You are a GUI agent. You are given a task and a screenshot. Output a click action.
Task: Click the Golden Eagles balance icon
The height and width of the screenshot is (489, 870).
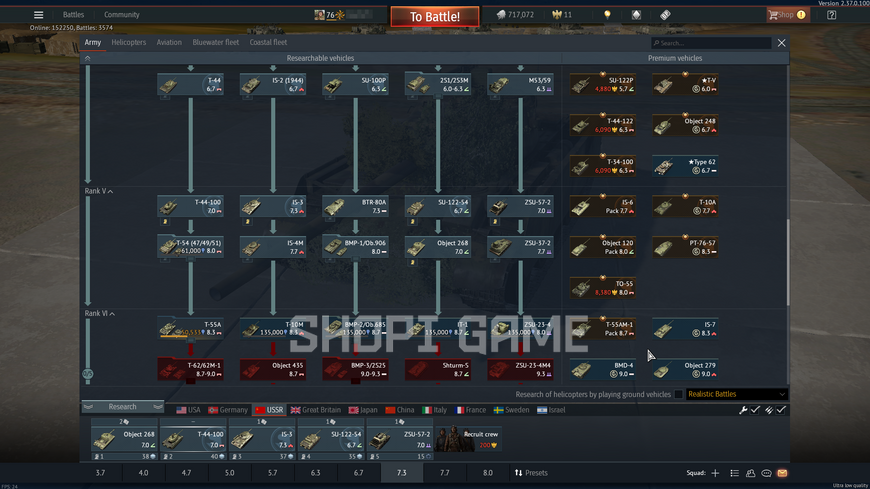click(x=557, y=15)
